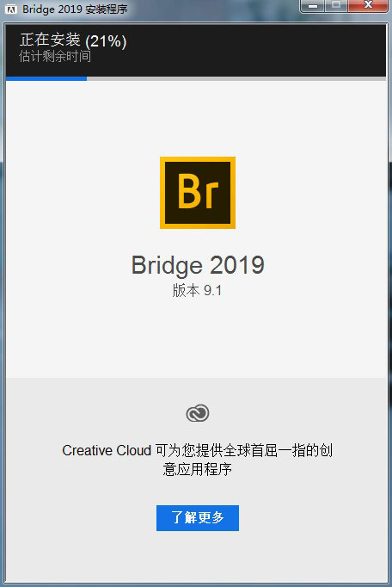Click the yellow Br Bridge logo
The image size is (392, 587).
[x=198, y=193]
